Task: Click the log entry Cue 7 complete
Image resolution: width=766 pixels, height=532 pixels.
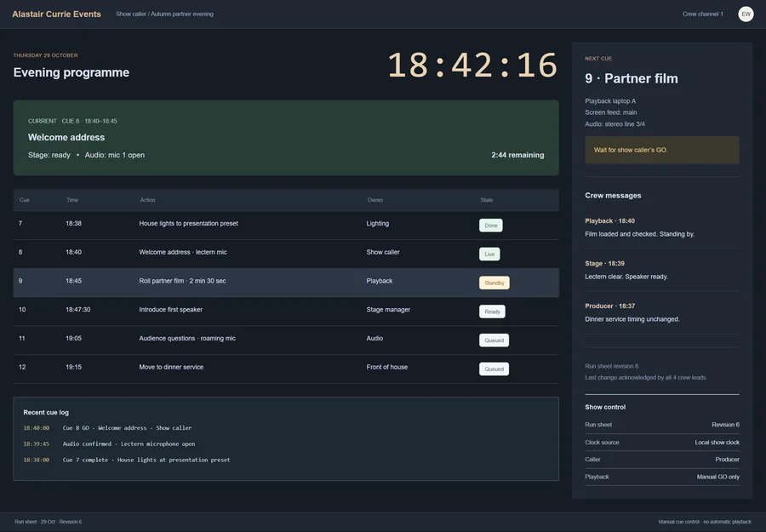Action: click(x=146, y=460)
